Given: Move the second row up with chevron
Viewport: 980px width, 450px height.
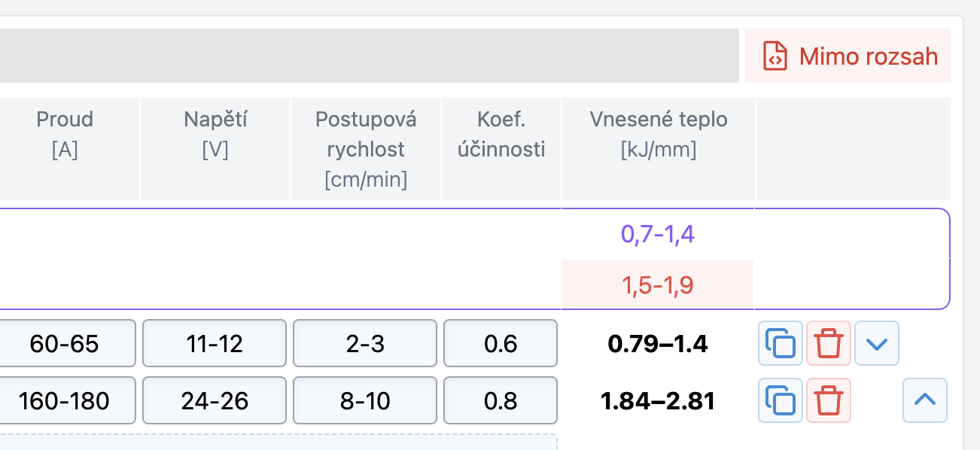Looking at the screenshot, I should 925,400.
